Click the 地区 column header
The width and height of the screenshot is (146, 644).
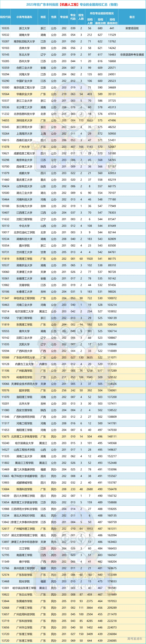click(43, 17)
